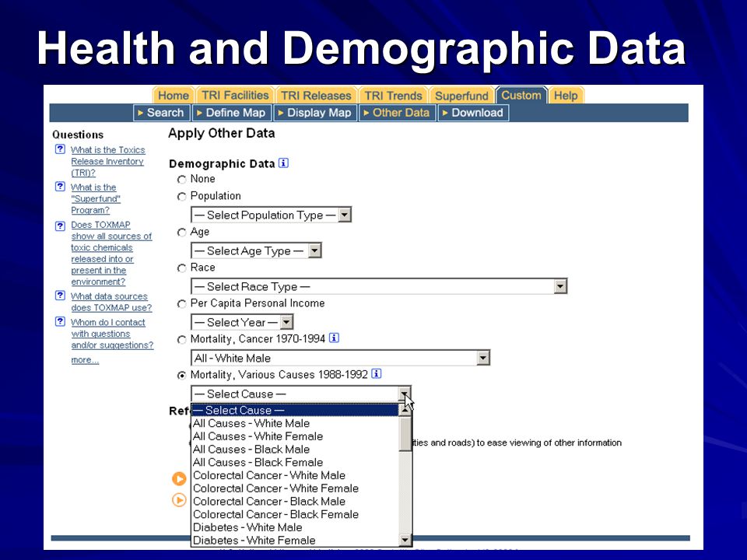Open 'What is the Toxics Release Inventory' link
The height and width of the screenshot is (560, 747).
(x=107, y=161)
